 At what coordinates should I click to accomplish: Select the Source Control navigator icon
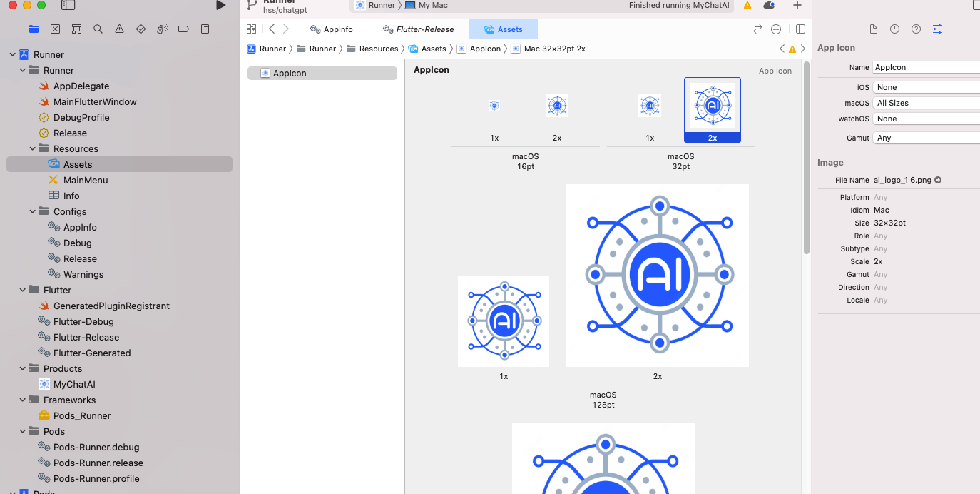pyautogui.click(x=55, y=29)
